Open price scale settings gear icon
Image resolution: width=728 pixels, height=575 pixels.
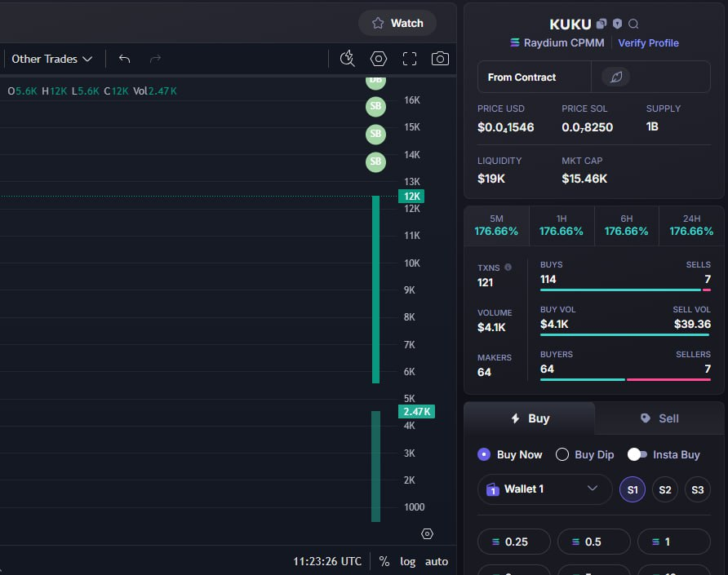click(427, 533)
